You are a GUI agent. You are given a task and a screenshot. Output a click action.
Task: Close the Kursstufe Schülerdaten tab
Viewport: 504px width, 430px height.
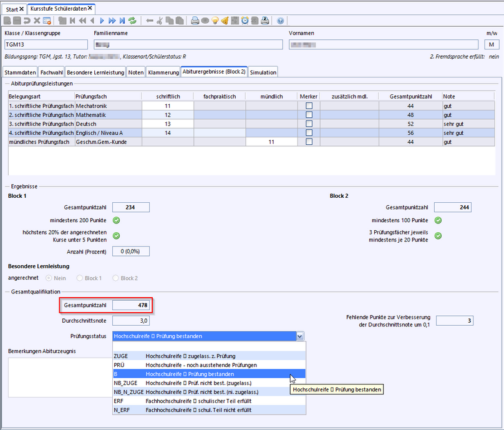point(90,8)
